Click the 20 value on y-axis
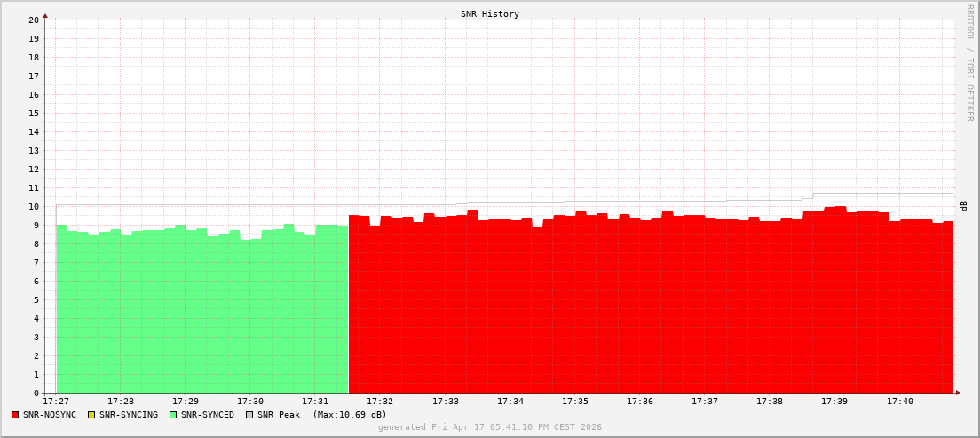This screenshot has height=438, width=980. tap(35, 20)
